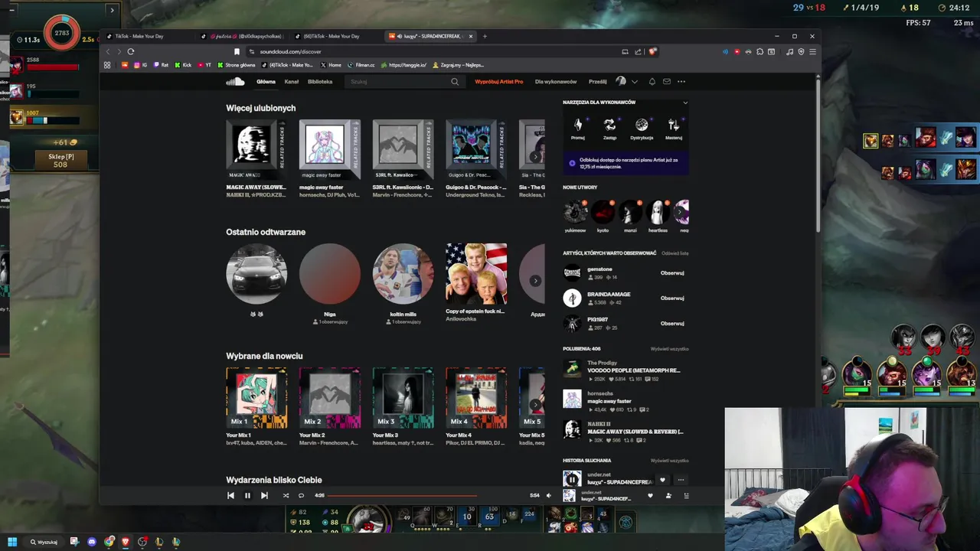Viewport: 980px width, 551px height.
Task: Open SoundCloud messages envelope icon
Action: click(x=667, y=81)
